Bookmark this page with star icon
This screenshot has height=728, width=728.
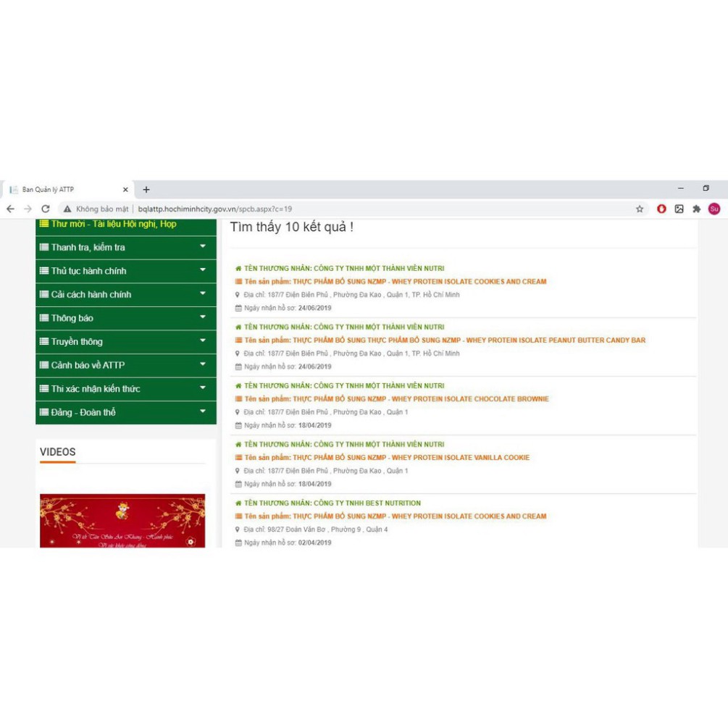pos(640,209)
